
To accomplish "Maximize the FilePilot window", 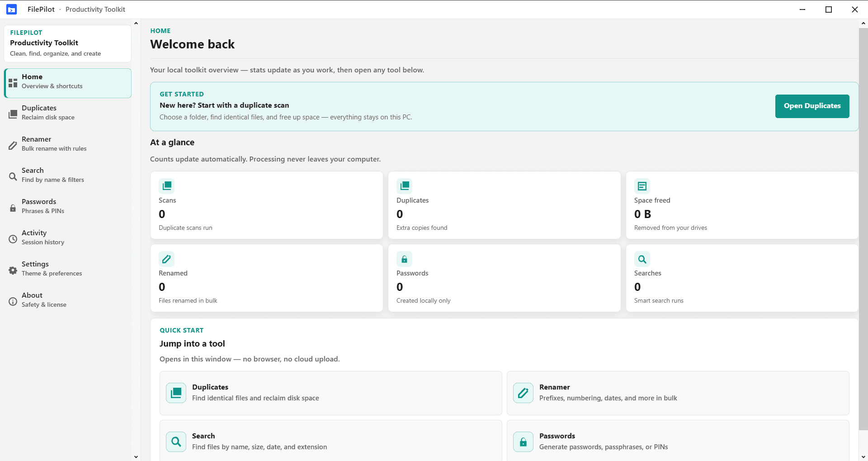I will click(829, 10).
